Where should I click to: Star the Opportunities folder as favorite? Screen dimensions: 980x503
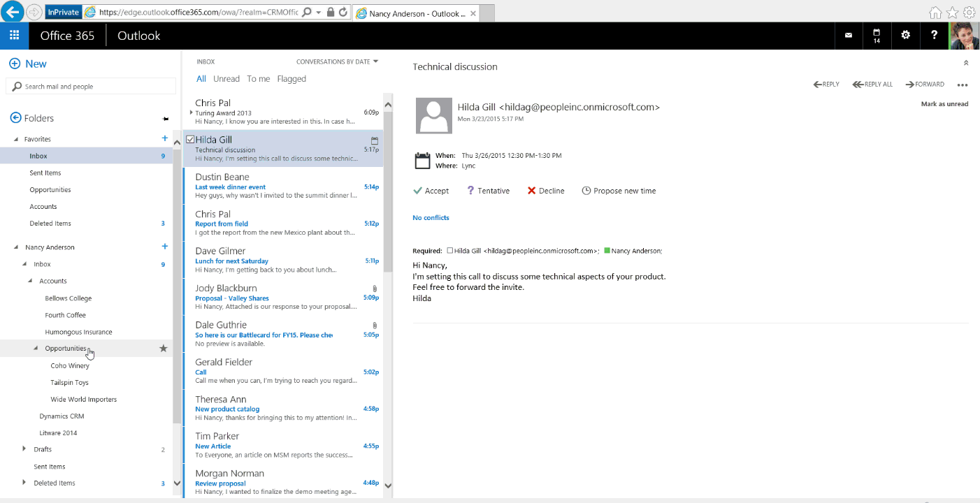tap(164, 349)
